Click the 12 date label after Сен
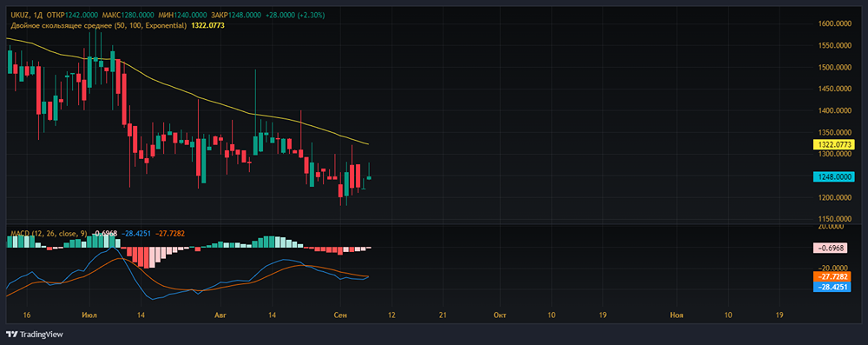Screen dimensions: 868x345 (392, 315)
